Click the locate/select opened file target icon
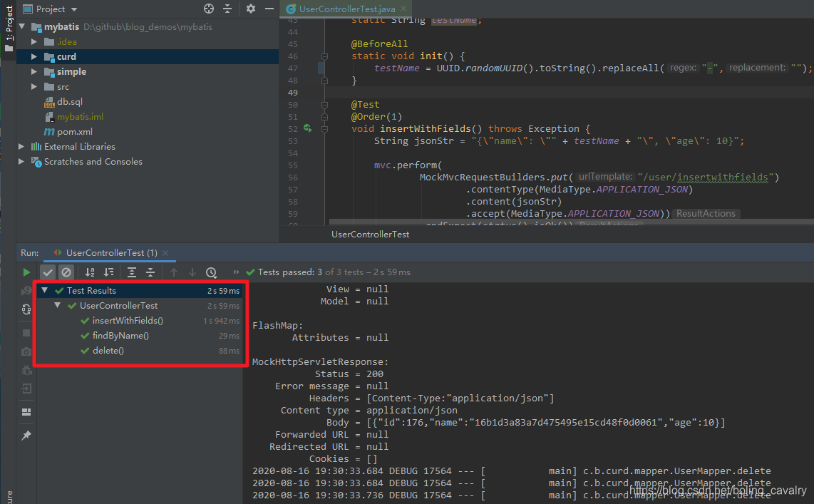This screenshot has width=814, height=504. (x=209, y=9)
